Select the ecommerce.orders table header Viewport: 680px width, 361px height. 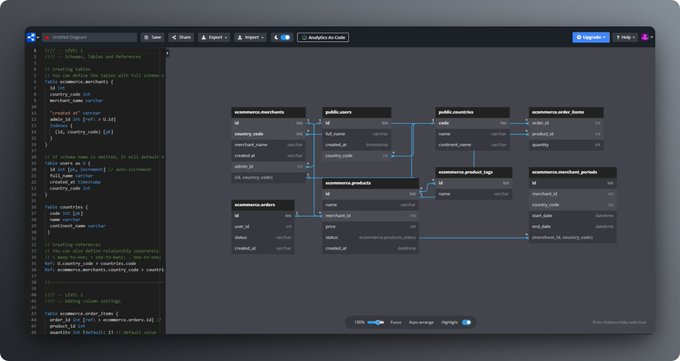pyautogui.click(x=263, y=205)
